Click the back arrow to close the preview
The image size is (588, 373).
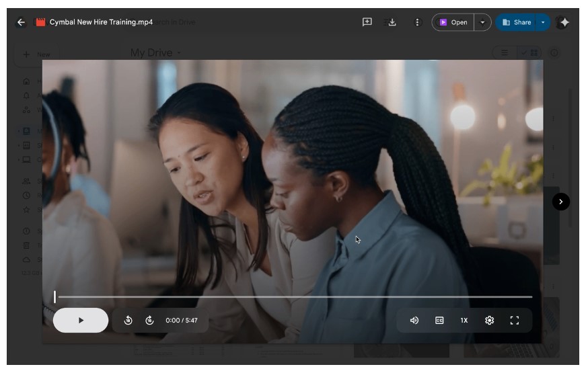tap(21, 22)
